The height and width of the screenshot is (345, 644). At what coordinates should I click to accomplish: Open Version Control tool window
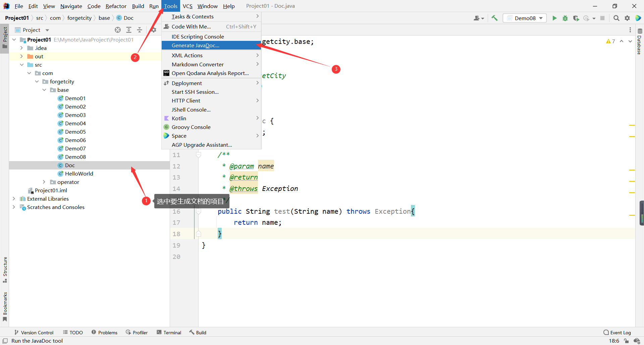[34, 332]
